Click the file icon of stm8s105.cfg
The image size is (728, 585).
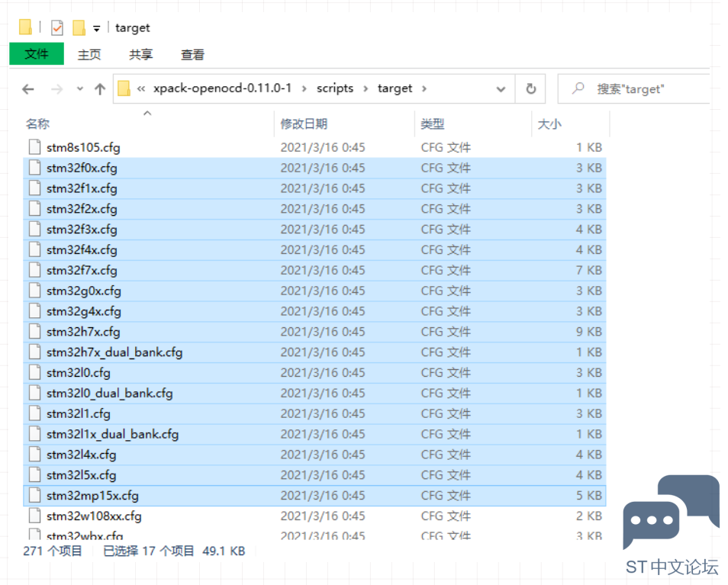pos(34,147)
